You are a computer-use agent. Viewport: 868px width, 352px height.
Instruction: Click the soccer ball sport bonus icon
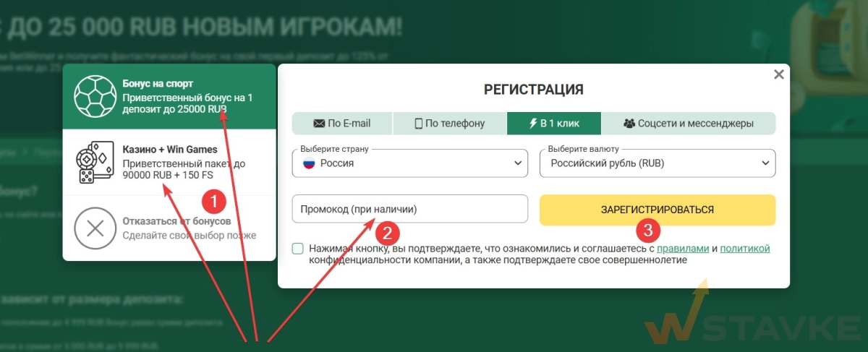(x=95, y=97)
